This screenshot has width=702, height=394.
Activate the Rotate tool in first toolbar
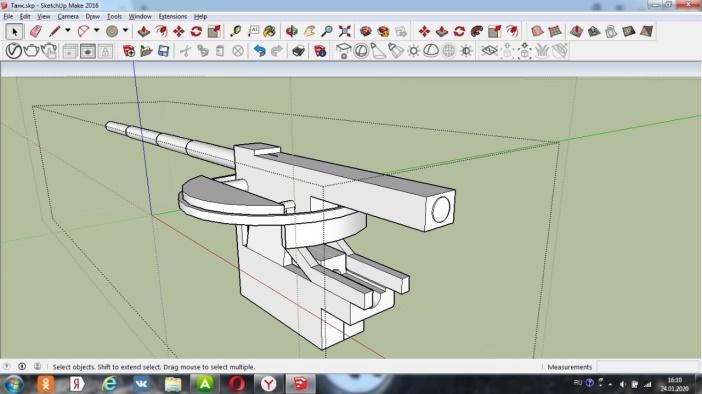click(196, 31)
